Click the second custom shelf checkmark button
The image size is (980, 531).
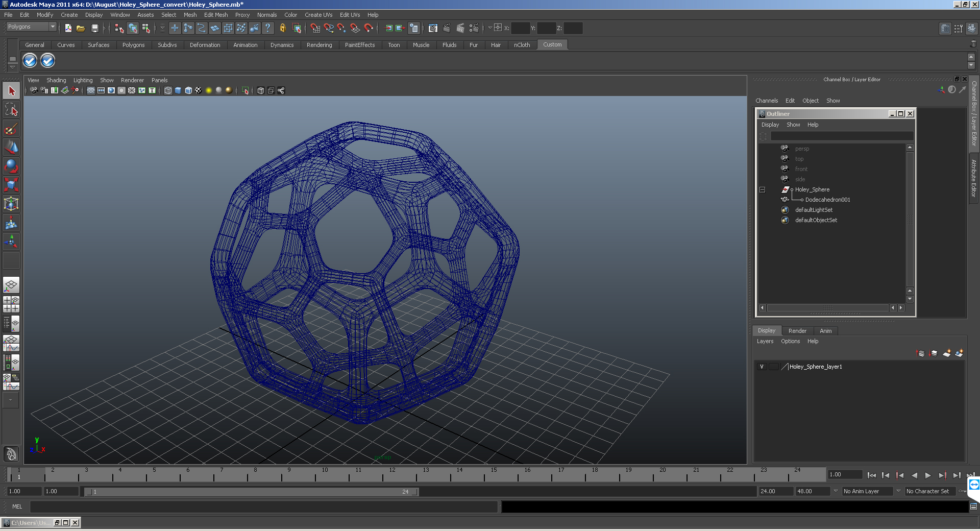tap(47, 61)
